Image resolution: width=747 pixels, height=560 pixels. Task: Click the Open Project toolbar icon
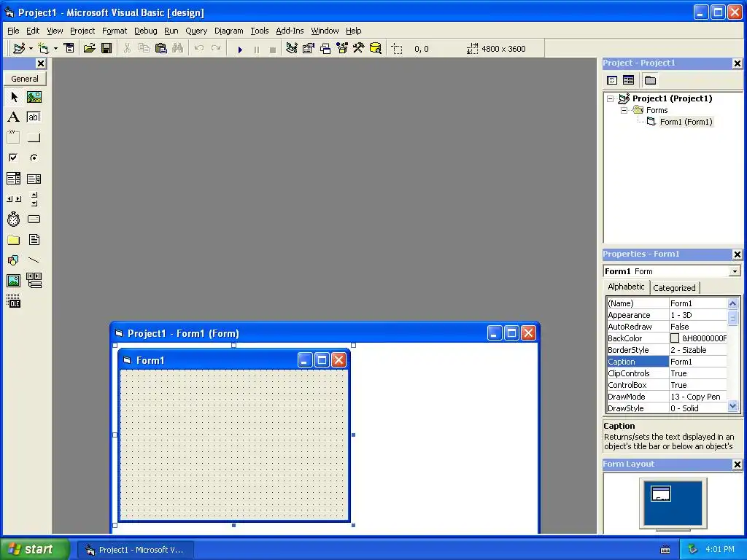[x=89, y=49]
